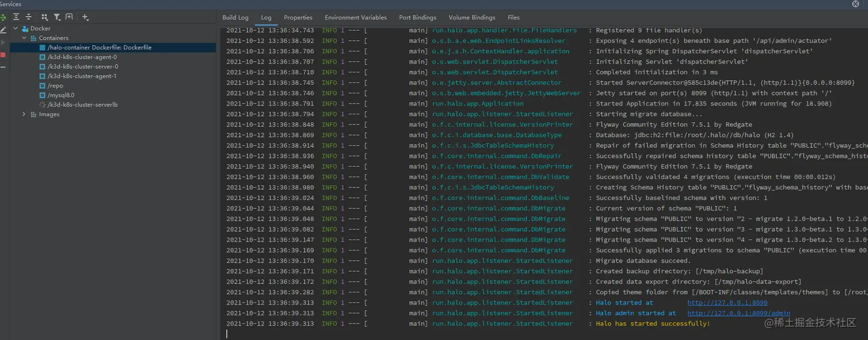The width and height of the screenshot is (868, 340).
Task: Click 'Starting migrate database...' log message
Action: [649, 114]
